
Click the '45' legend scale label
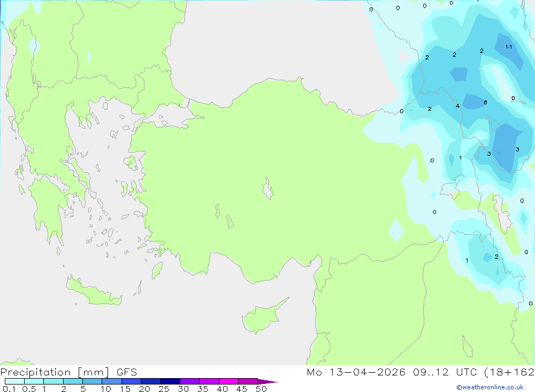click(x=242, y=389)
